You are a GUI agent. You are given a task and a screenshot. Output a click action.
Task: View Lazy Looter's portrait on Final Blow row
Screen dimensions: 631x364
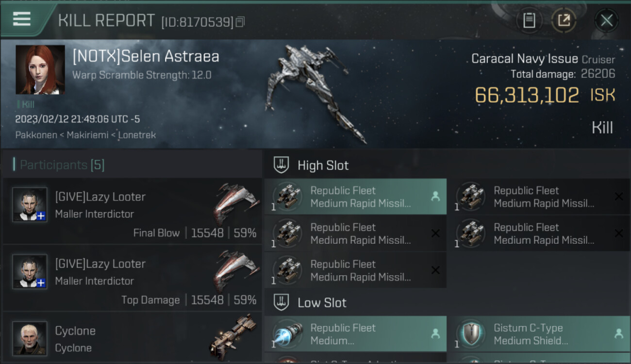30,205
